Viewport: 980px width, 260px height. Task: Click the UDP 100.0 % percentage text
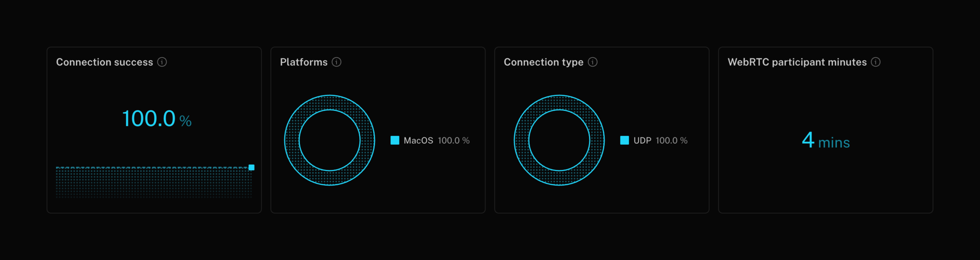pos(672,141)
